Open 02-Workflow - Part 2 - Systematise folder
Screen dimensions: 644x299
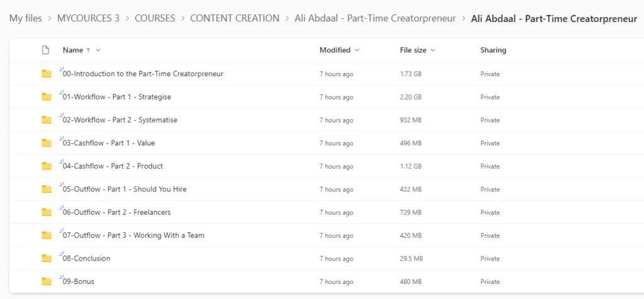(x=120, y=120)
